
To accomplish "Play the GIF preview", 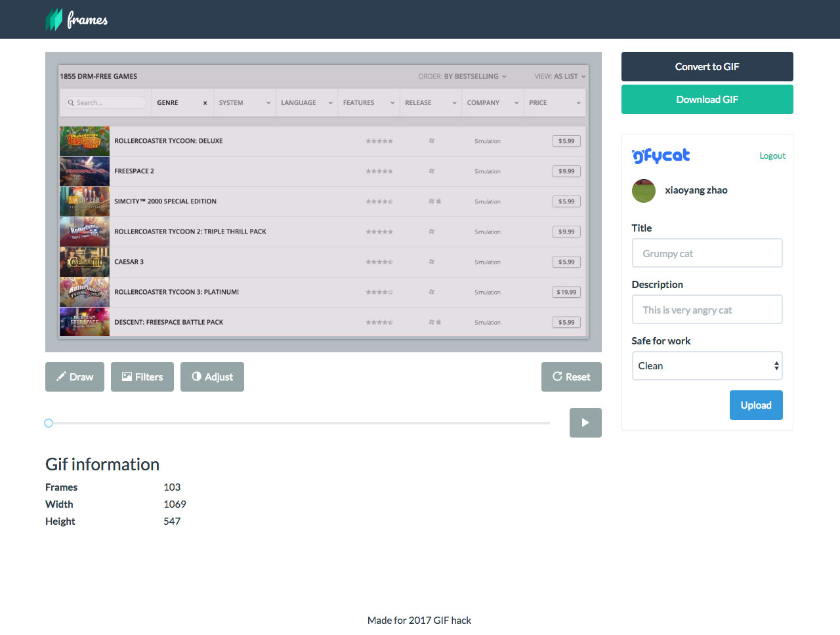I will (585, 422).
